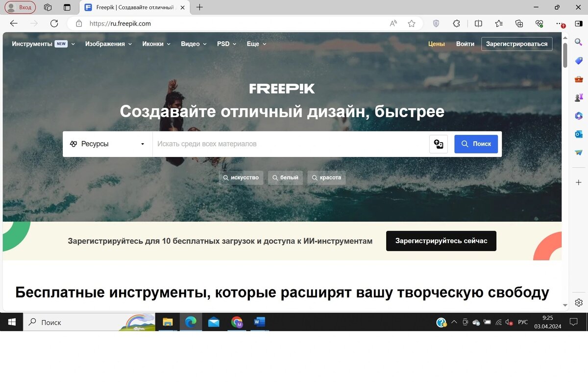Refresh the current page
Viewport: 588px width, 382px height.
[x=54, y=23]
